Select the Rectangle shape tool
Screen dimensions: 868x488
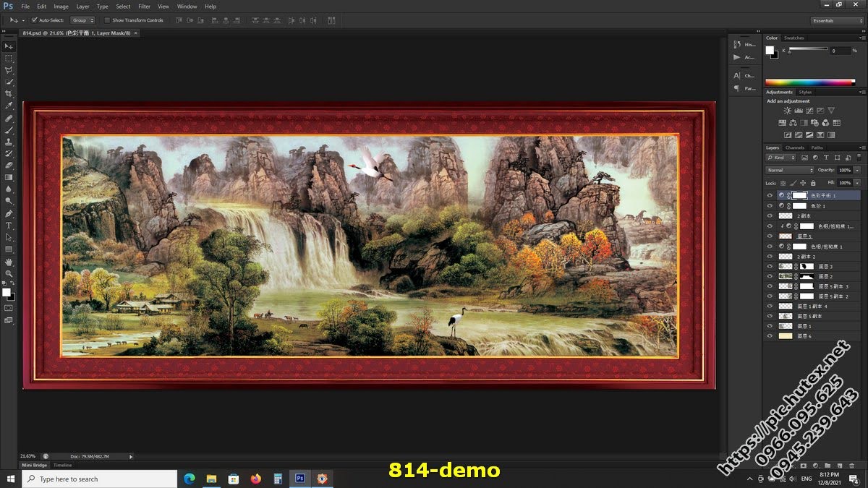(9, 249)
